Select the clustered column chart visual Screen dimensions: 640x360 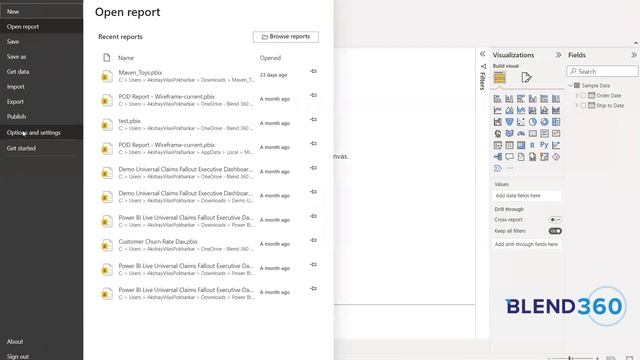[533, 99]
